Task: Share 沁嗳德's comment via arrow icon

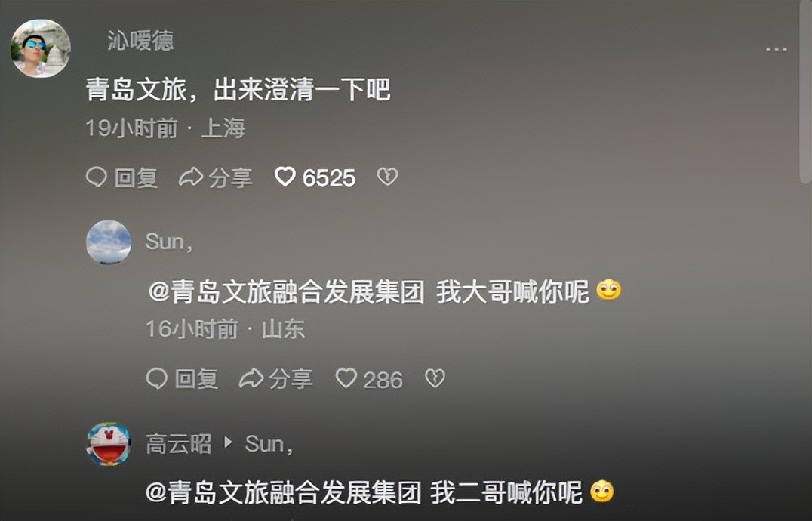Action: click(x=191, y=177)
